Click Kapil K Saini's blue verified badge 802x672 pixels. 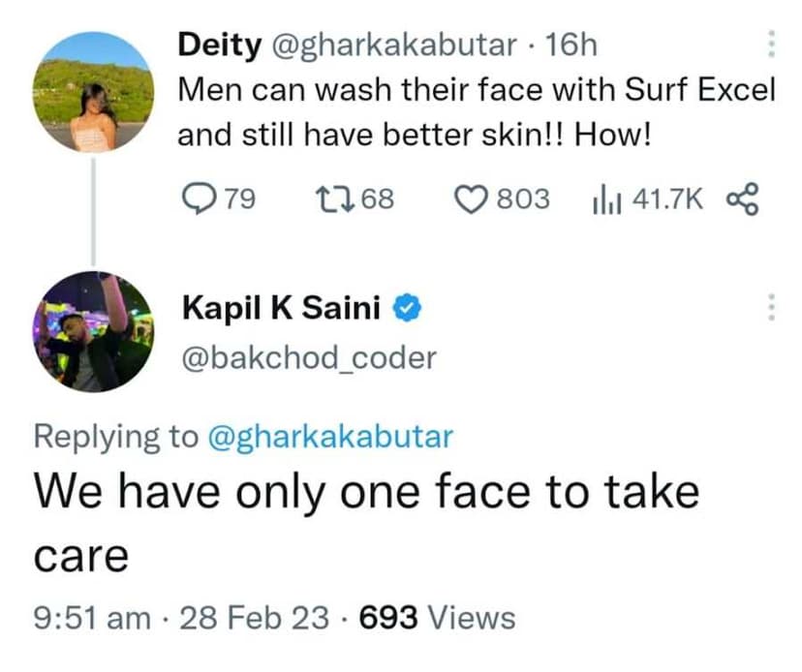(x=406, y=310)
